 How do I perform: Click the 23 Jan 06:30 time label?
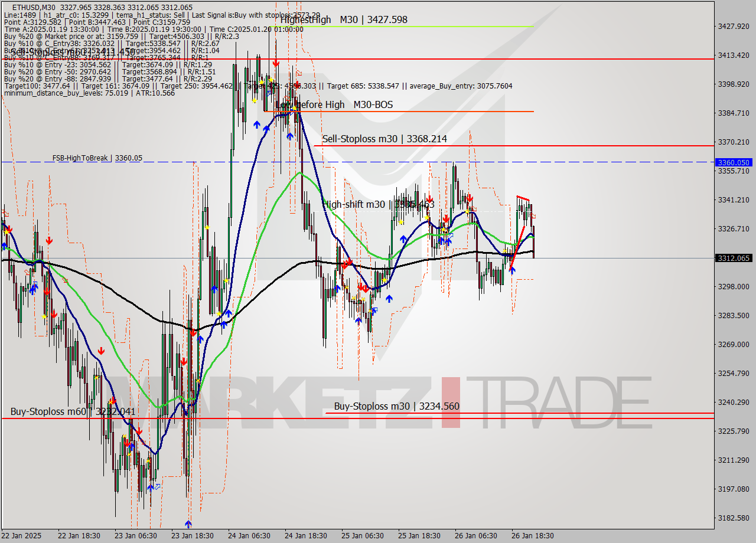135,536
